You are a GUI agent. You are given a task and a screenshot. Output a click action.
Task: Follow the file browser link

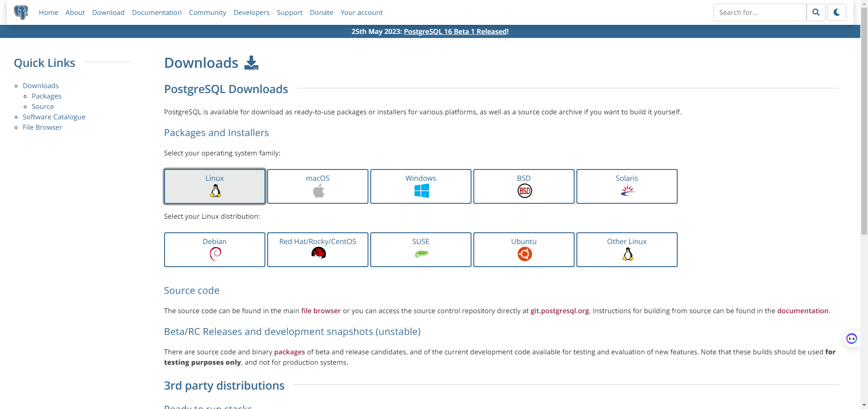321,311
